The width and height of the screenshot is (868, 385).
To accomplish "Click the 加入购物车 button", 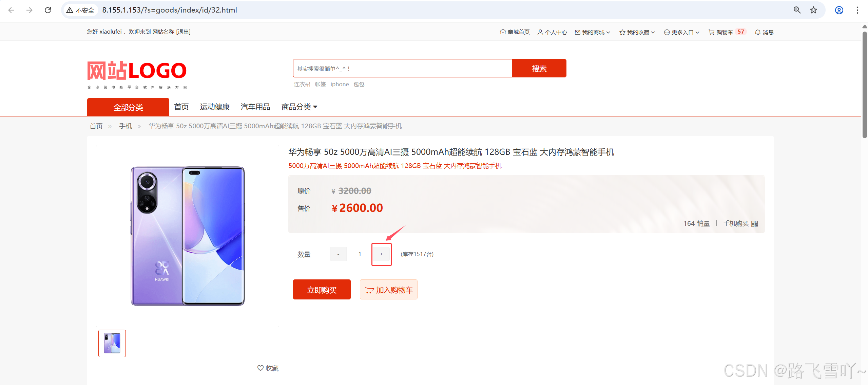I will 388,290.
